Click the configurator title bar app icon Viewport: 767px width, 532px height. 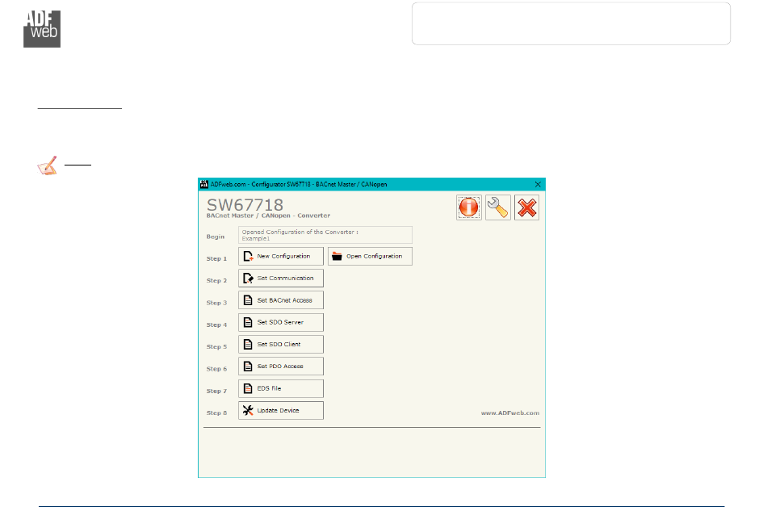pyautogui.click(x=204, y=184)
